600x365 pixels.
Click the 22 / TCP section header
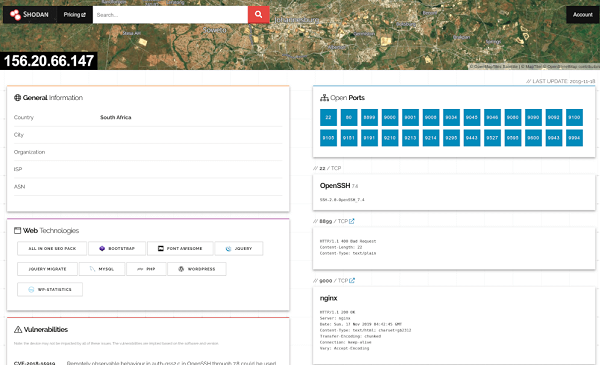327,168
